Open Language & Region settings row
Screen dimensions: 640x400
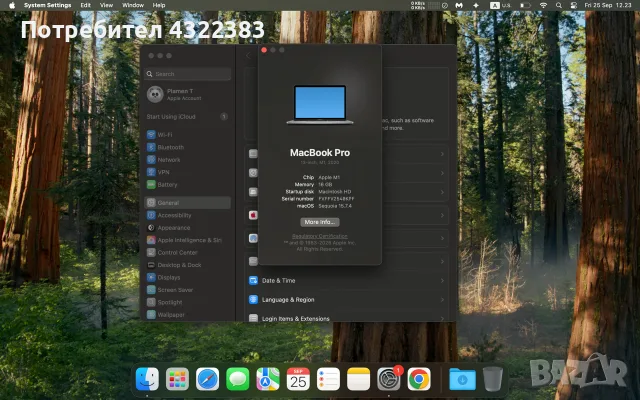click(347, 300)
